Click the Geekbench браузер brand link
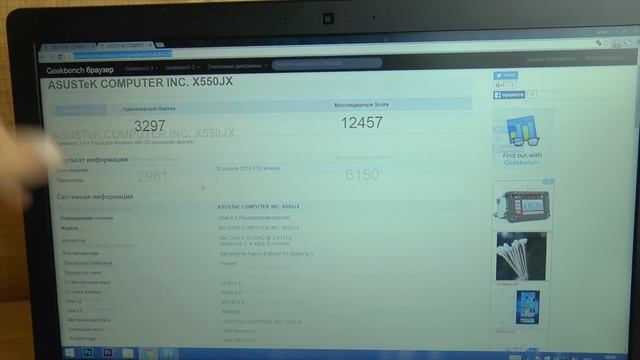Screen dimensions: 640x360 [x=80, y=70]
